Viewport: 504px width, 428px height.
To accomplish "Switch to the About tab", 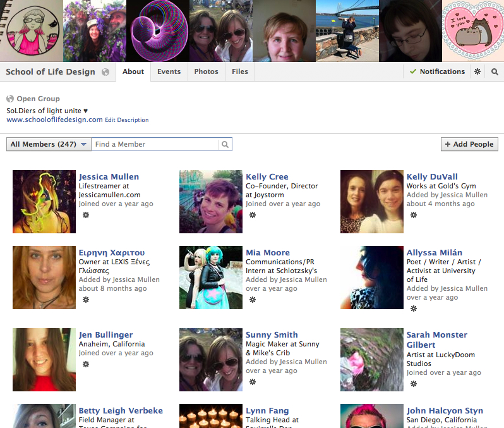I will (133, 71).
